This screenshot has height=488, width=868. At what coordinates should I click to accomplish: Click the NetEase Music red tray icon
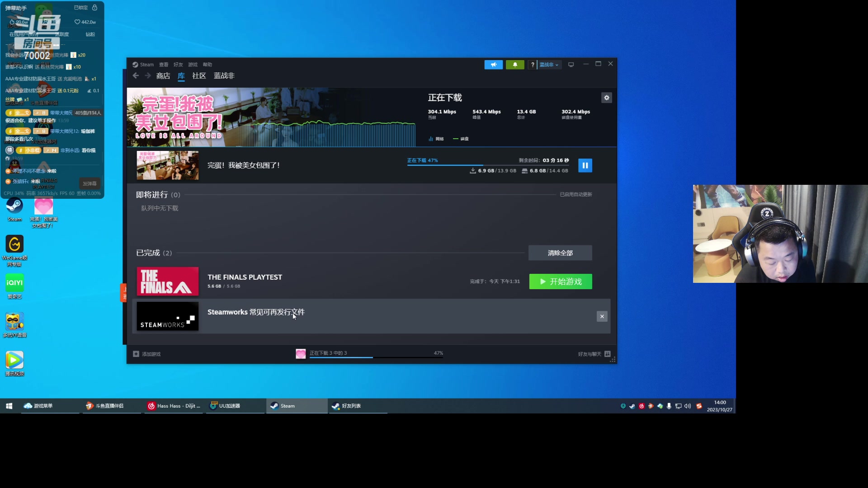point(642,406)
